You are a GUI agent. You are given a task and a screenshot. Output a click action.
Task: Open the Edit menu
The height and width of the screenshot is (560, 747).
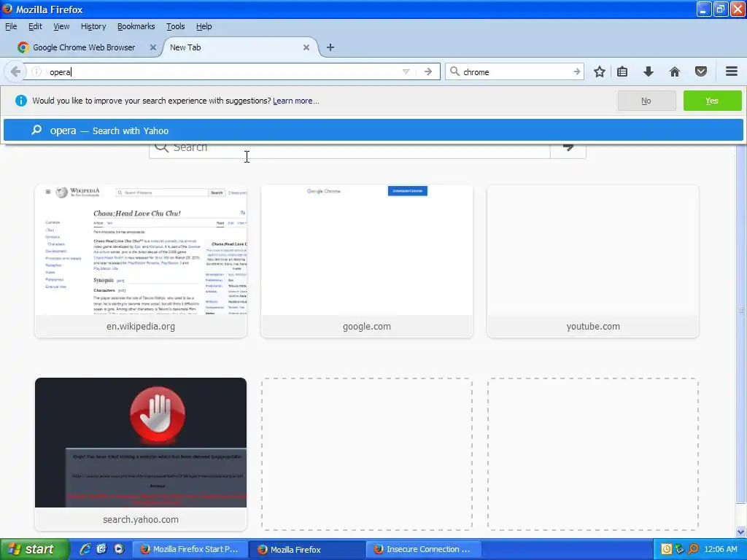tap(35, 26)
